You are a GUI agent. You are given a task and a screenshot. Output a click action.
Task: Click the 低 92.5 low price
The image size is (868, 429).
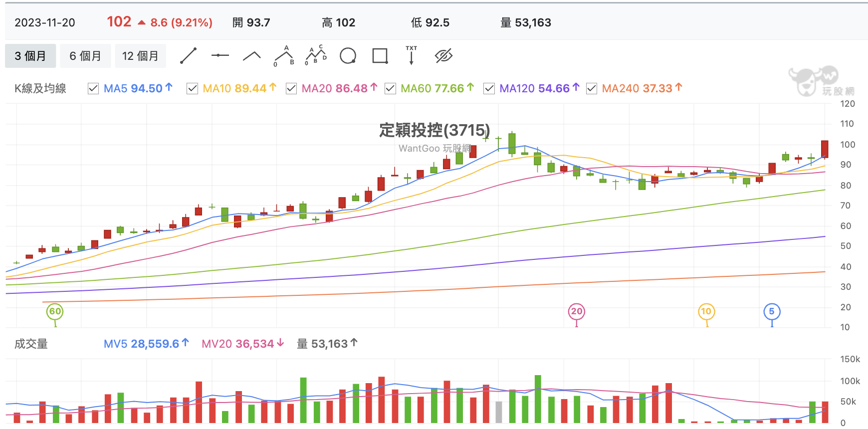coord(430,22)
